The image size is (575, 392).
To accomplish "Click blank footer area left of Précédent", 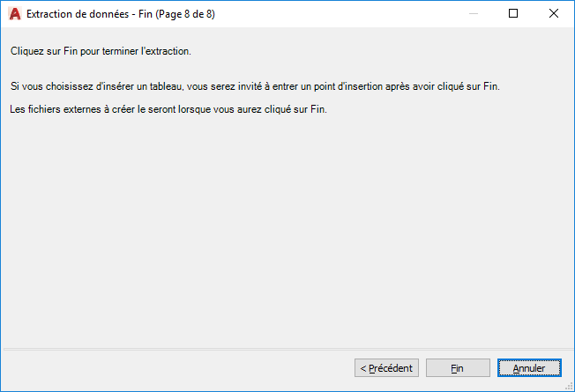I will click(176, 367).
